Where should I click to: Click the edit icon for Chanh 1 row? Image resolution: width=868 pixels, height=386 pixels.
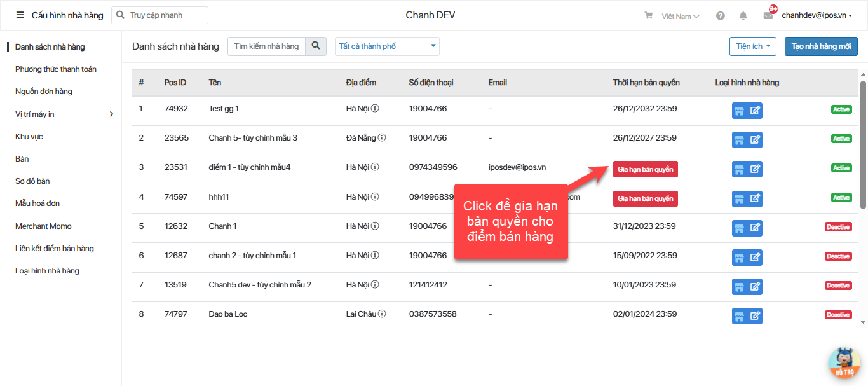click(755, 228)
